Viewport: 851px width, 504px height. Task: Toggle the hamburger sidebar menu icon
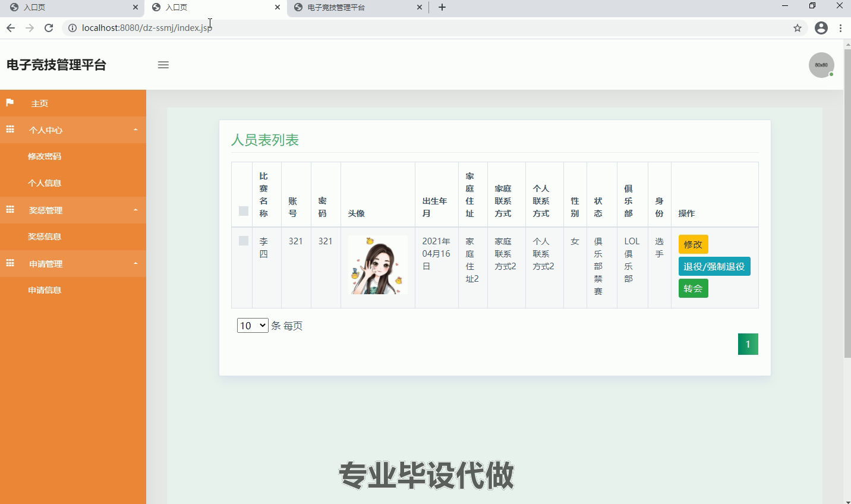163,65
